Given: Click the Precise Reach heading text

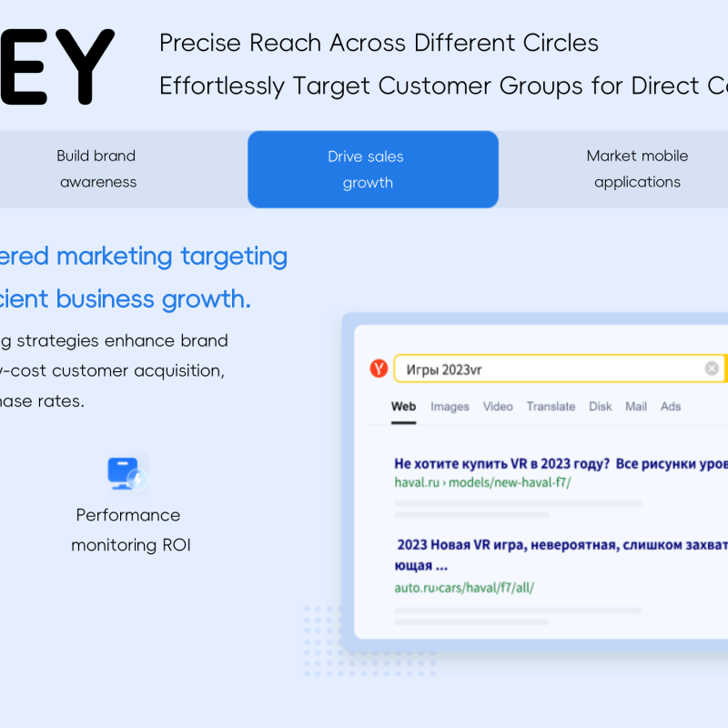Looking at the screenshot, I should coord(379,43).
